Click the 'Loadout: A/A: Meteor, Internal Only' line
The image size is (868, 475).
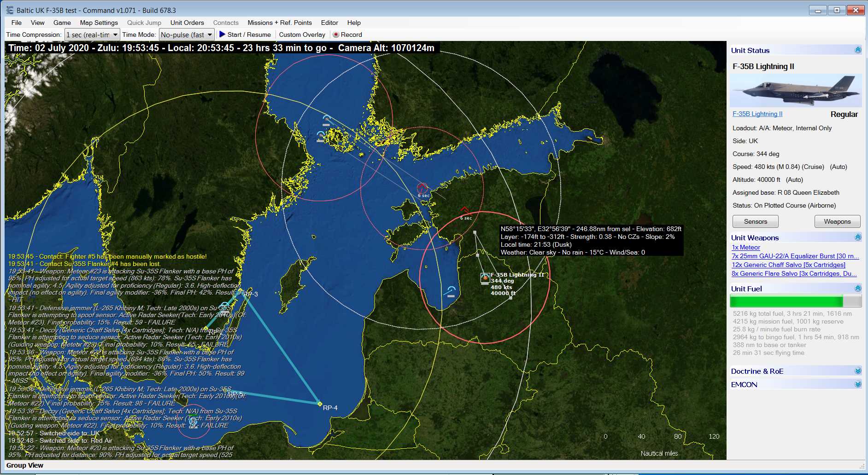(x=782, y=128)
